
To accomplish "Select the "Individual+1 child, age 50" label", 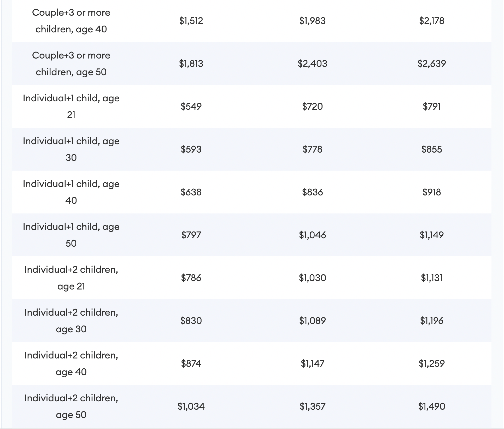I will pyautogui.click(x=71, y=235).
